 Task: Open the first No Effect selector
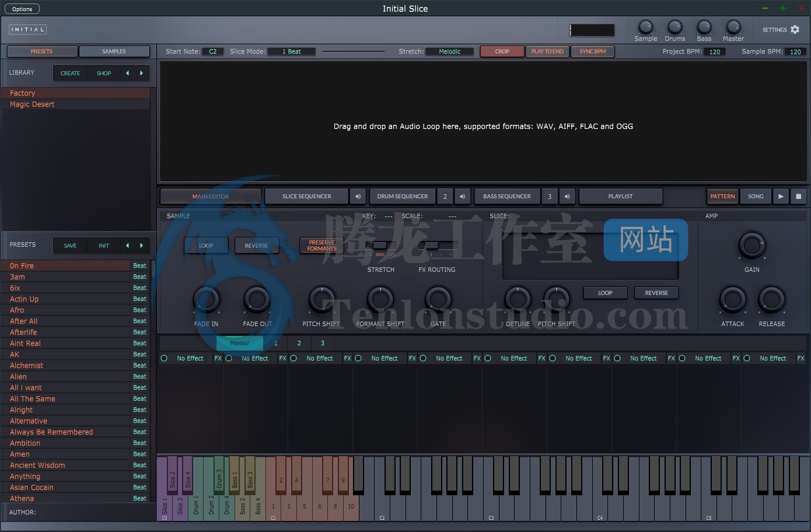[x=190, y=358]
